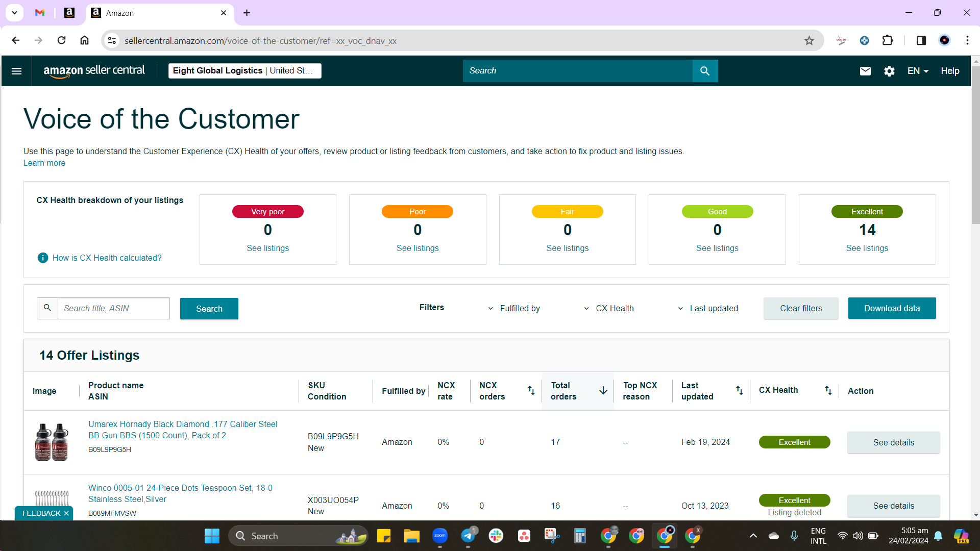This screenshot has height=551, width=980.
Task: Open How is CX Health calculated link
Action: click(107, 258)
